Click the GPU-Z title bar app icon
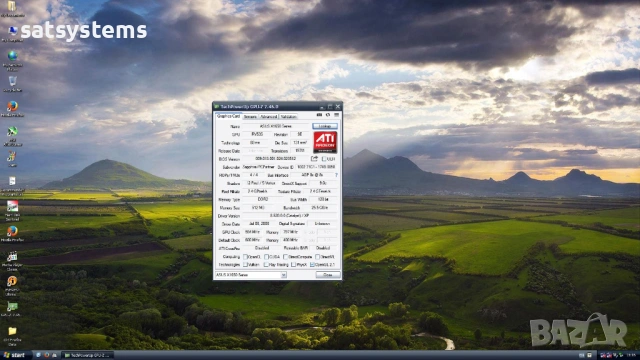Image resolution: width=640 pixels, height=360 pixels. 216,107
